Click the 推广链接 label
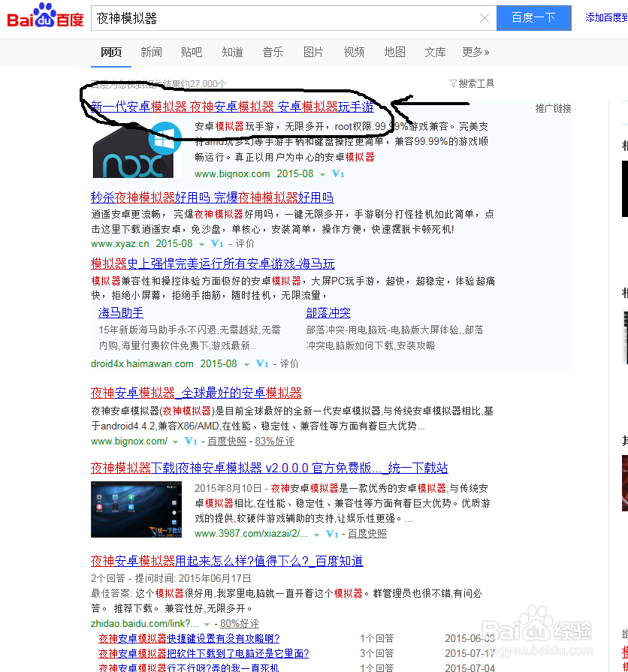 tap(553, 108)
